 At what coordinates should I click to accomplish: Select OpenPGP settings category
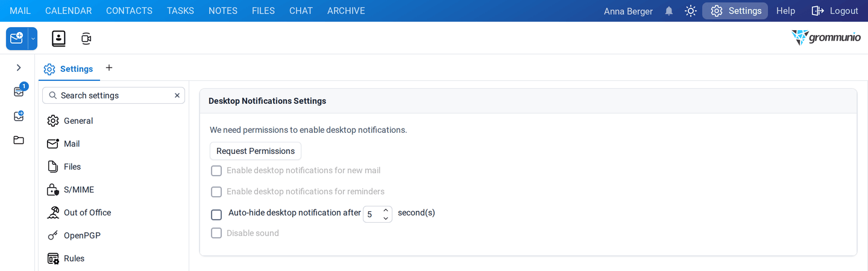tap(113, 235)
